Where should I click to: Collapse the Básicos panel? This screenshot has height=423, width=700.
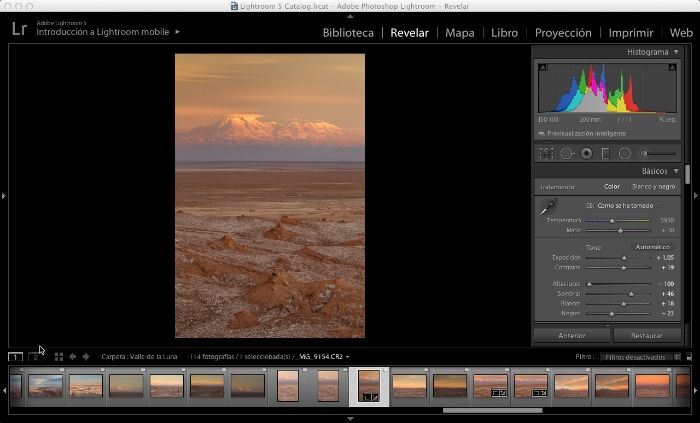pos(676,171)
